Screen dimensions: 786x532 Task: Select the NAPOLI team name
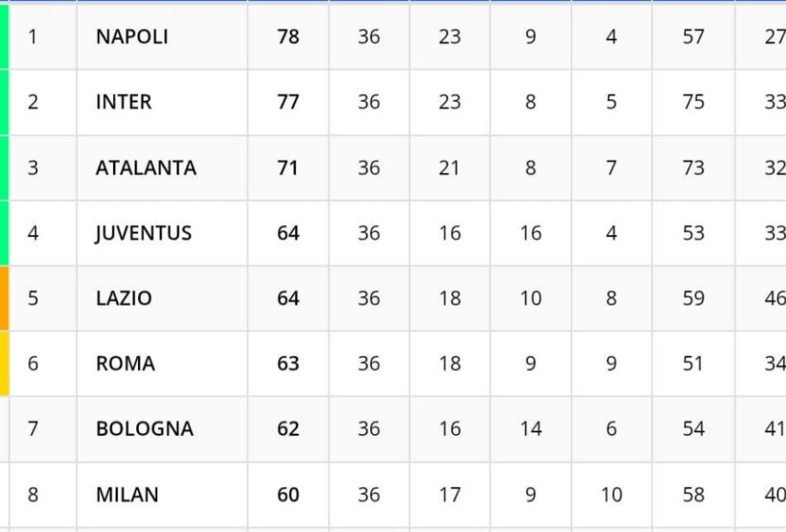[x=132, y=36]
